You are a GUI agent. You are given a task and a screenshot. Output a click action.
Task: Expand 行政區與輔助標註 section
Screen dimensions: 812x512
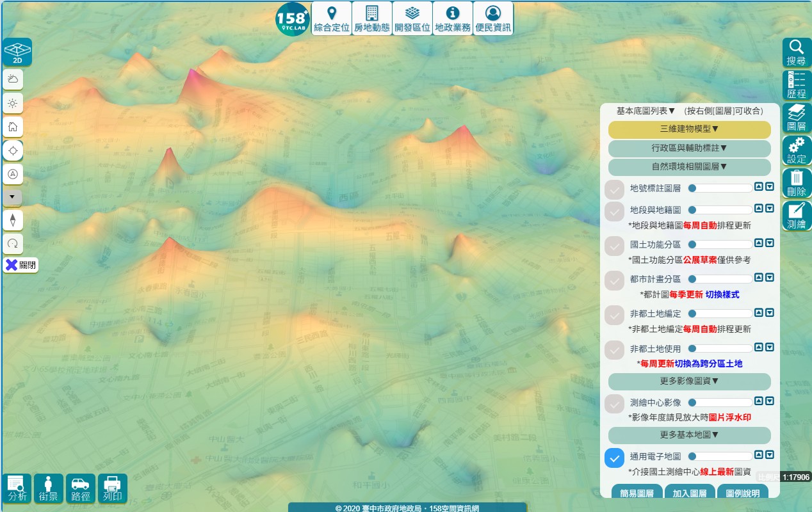click(x=690, y=148)
